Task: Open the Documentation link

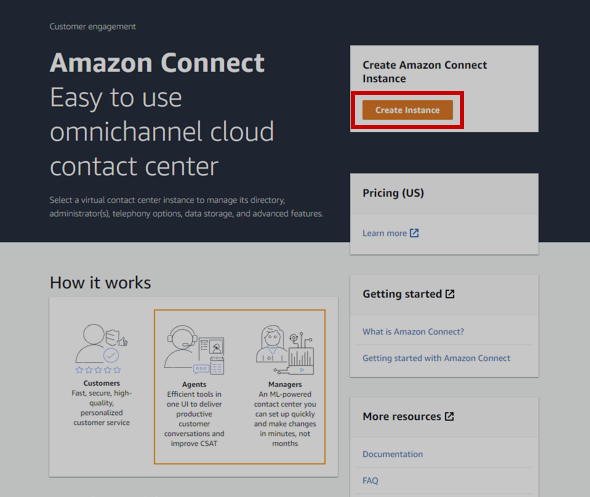Action: 392,454
